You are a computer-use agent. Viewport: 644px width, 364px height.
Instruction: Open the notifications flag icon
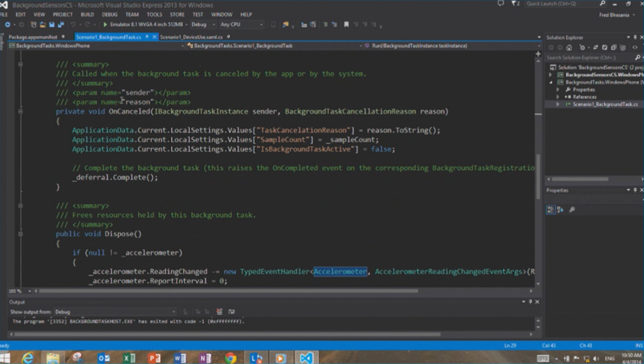point(514,4)
